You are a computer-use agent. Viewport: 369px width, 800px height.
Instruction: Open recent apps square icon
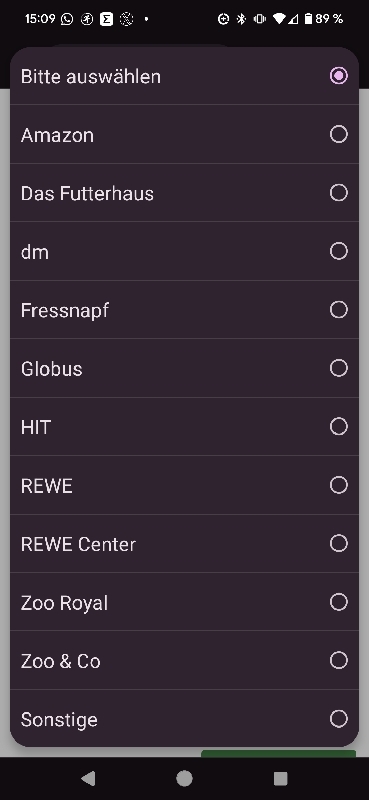[x=281, y=779]
